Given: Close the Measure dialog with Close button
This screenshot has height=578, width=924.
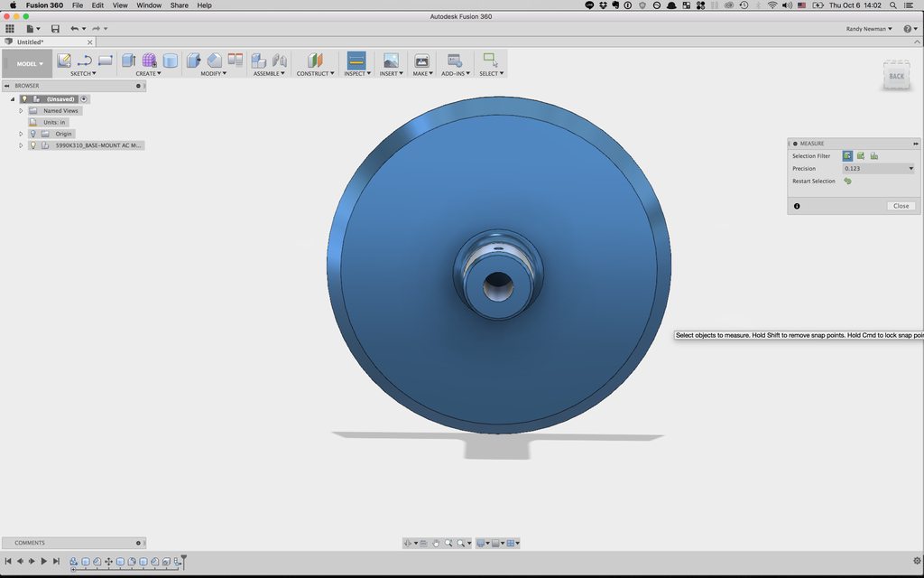Looking at the screenshot, I should [x=901, y=206].
